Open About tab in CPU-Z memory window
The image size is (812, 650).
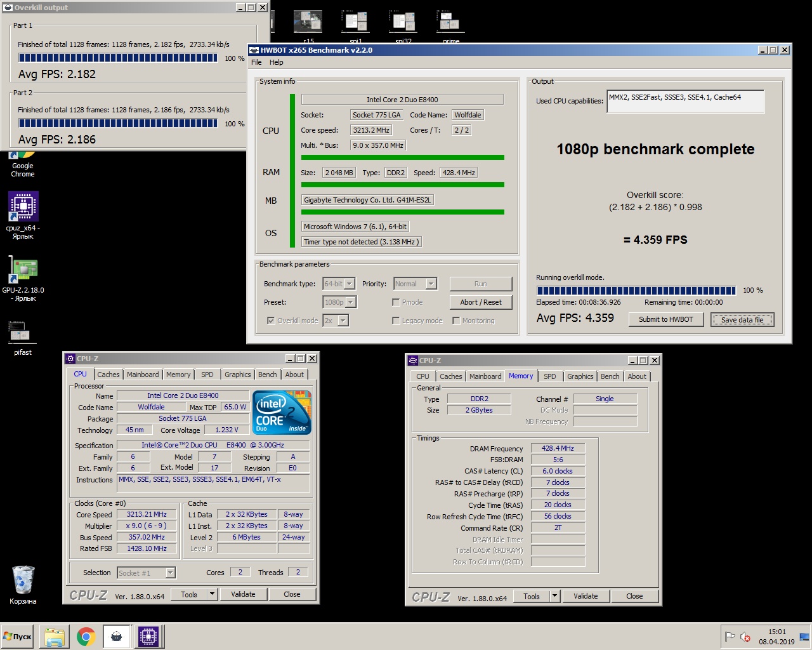[x=637, y=376]
